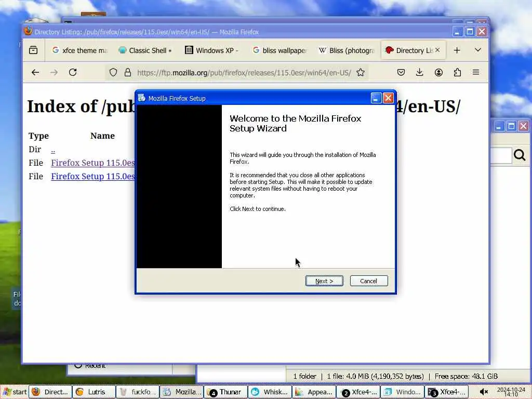Click the taskbar clock date
This screenshot has height=399, width=532.
(x=511, y=392)
